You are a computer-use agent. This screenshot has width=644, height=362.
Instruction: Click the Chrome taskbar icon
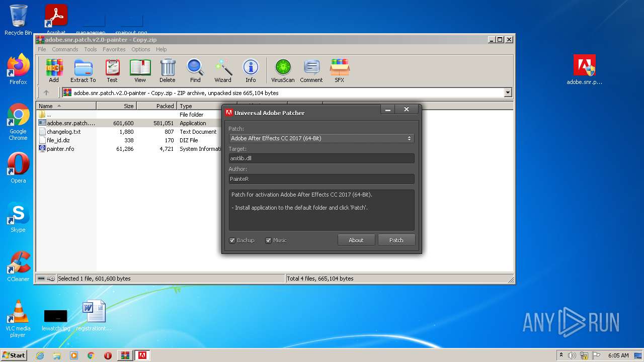click(91, 355)
